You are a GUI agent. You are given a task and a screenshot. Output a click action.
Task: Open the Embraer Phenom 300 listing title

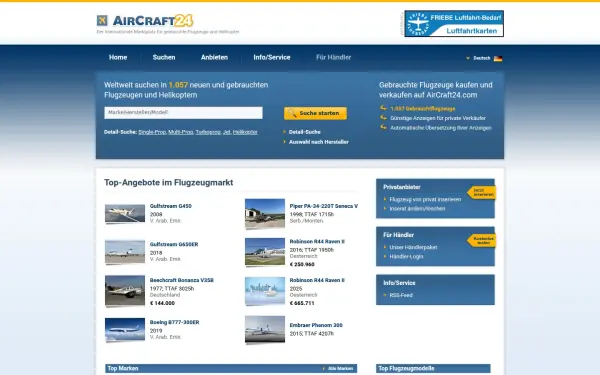tap(316, 325)
